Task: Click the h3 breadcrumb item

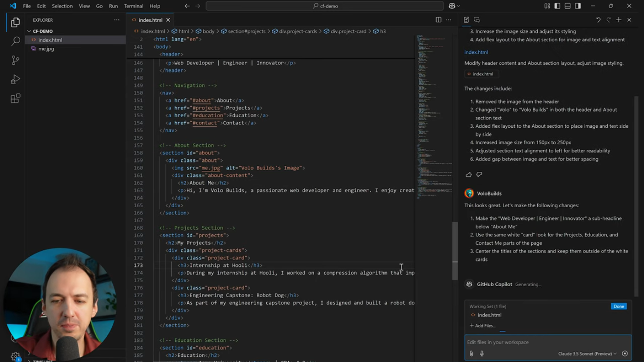Action: point(379,31)
